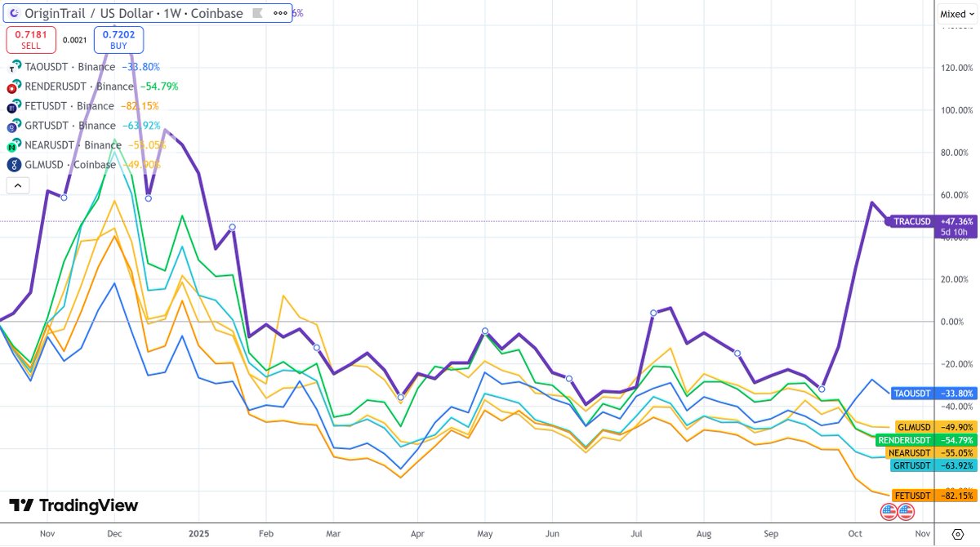Image resolution: width=980 pixels, height=547 pixels.
Task: Click the Aug label on the time axis
Action: pos(703,532)
